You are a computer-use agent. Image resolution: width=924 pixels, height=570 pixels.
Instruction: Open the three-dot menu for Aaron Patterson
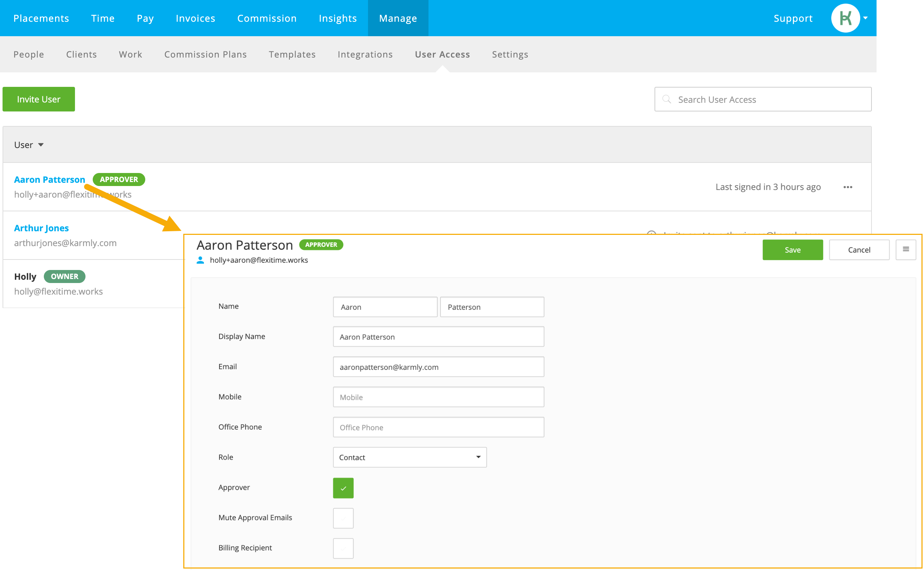pos(848,187)
